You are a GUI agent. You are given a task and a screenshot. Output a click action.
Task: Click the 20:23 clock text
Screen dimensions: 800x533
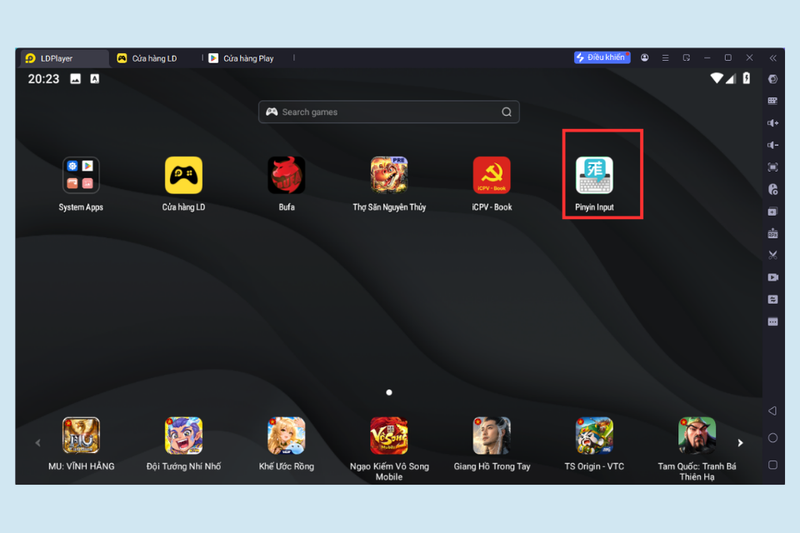point(43,79)
